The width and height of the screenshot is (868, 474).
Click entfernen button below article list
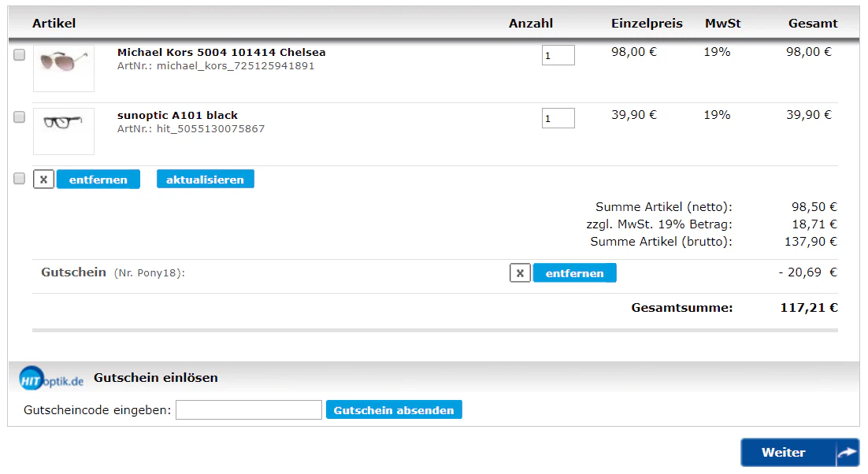coord(98,180)
